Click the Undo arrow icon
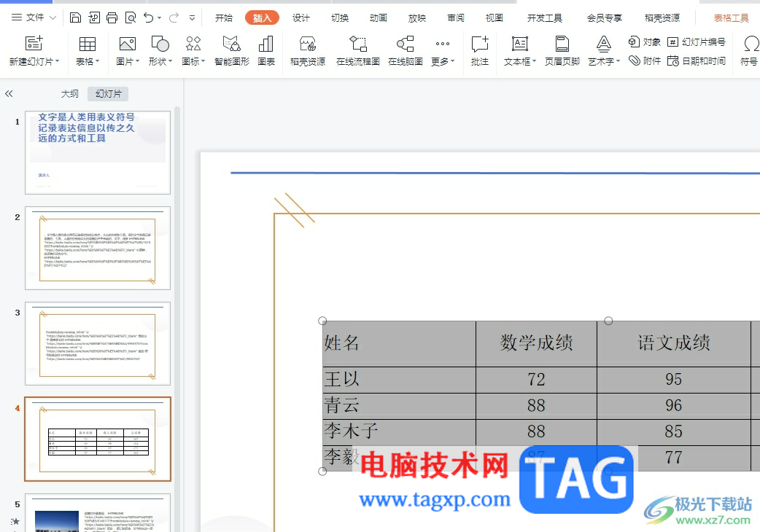Image resolution: width=760 pixels, height=532 pixels. click(x=148, y=18)
